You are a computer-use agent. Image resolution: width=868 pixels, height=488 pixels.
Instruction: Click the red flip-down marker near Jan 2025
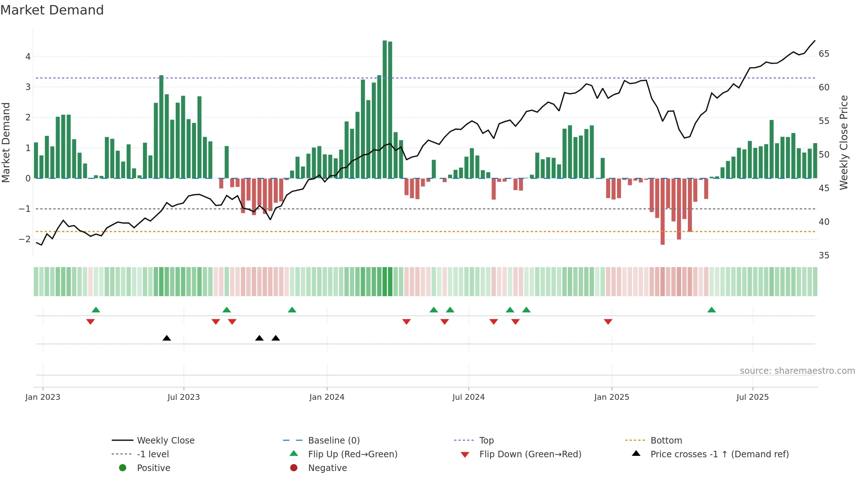tap(608, 322)
